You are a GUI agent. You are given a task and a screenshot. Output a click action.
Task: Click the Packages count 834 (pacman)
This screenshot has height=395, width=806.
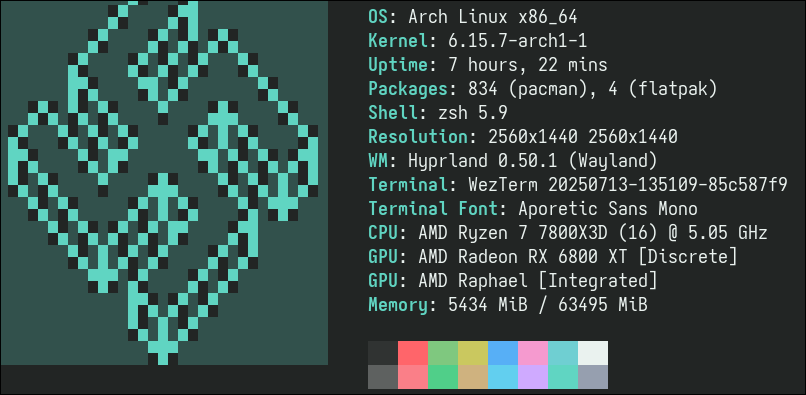coord(528,89)
